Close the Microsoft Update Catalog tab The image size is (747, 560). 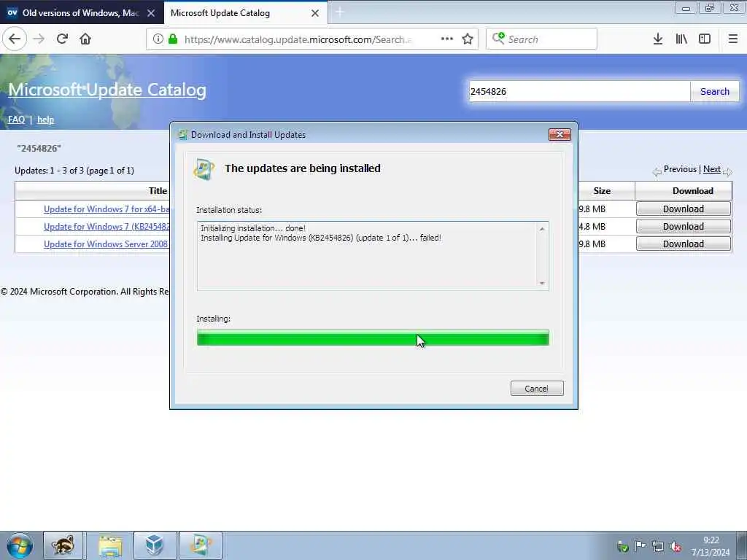pyautogui.click(x=315, y=13)
